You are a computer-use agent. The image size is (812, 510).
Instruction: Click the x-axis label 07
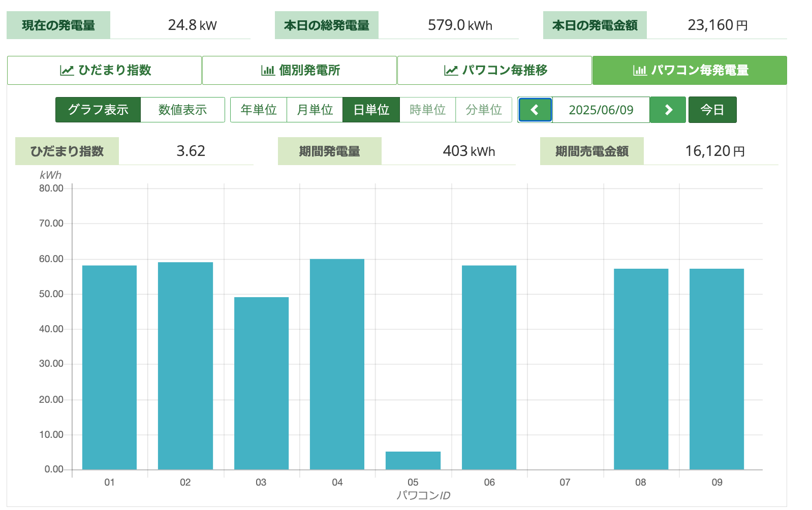[565, 482]
